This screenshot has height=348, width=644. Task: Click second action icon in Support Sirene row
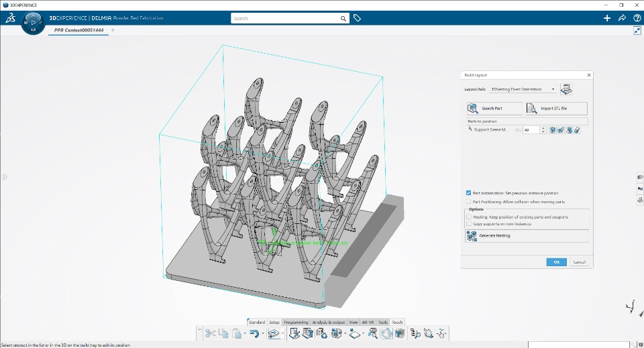[x=561, y=129]
